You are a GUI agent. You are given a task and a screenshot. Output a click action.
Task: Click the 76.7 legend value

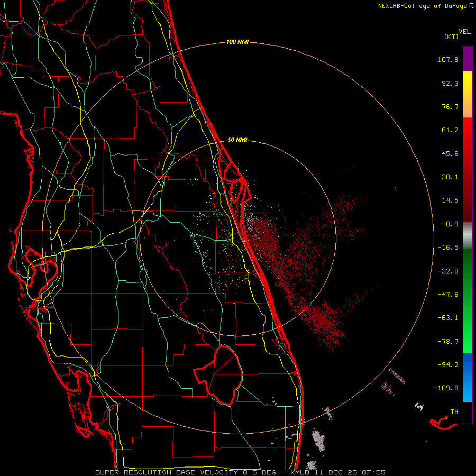coord(450,106)
